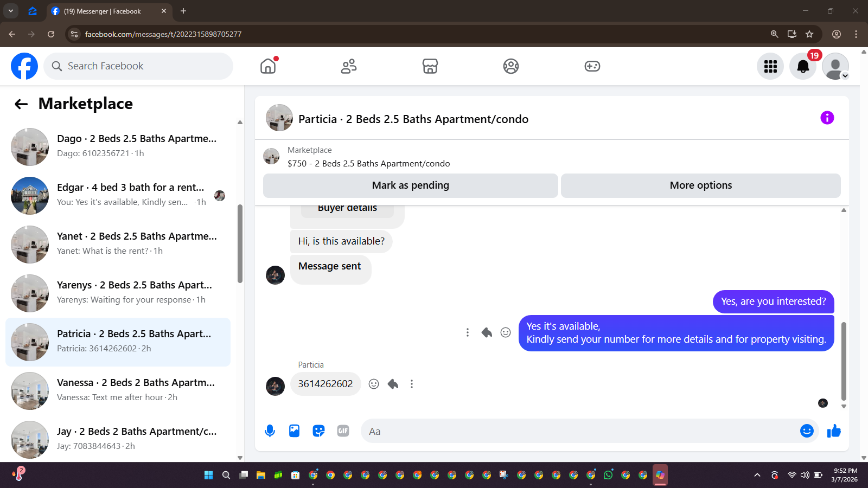Viewport: 868px width, 488px height.
Task: Open the browser tab search dropdown
Action: pos(10,11)
